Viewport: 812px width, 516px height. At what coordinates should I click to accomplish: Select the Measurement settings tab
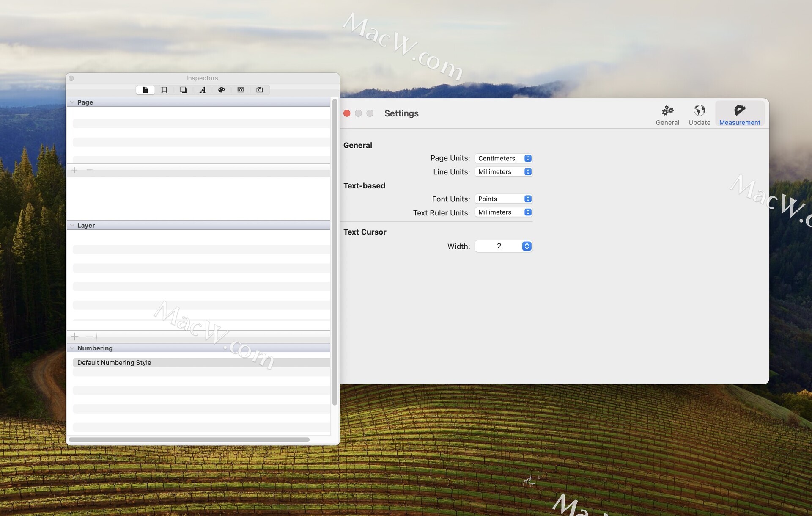point(739,115)
